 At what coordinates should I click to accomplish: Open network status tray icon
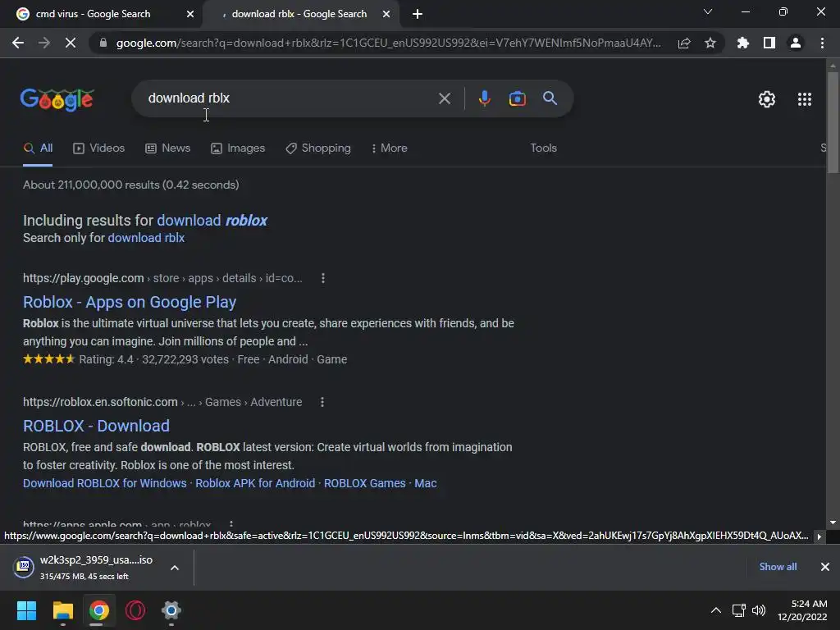(739, 610)
